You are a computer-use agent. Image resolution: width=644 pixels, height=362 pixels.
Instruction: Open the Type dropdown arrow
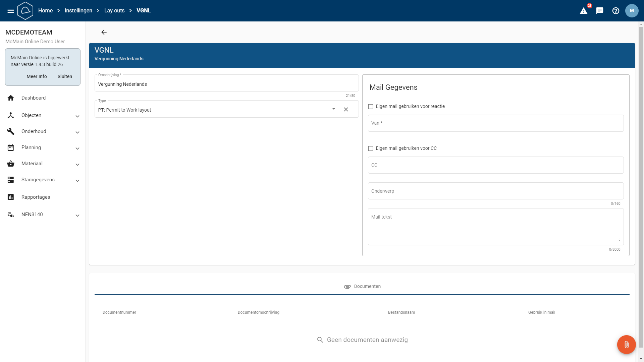tap(333, 109)
